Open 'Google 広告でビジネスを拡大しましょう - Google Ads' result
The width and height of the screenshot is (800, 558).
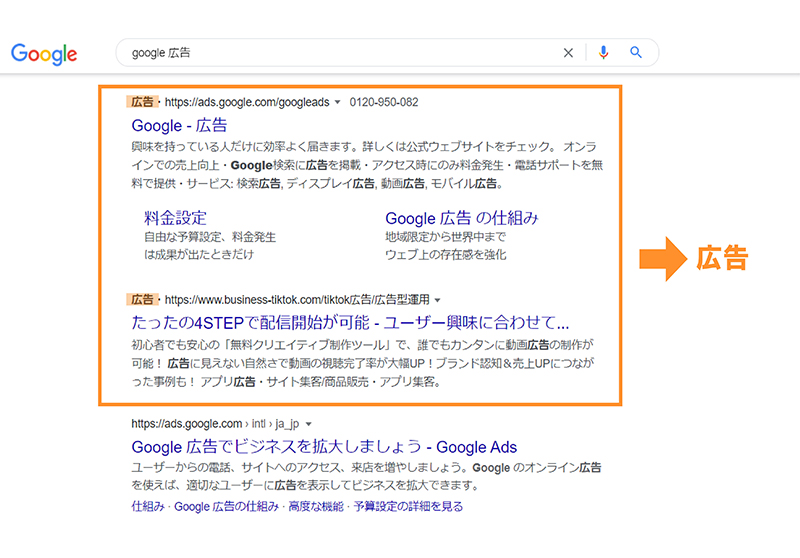click(324, 447)
